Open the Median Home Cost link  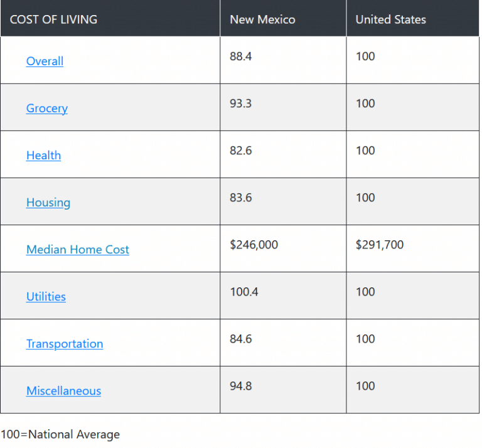click(77, 249)
